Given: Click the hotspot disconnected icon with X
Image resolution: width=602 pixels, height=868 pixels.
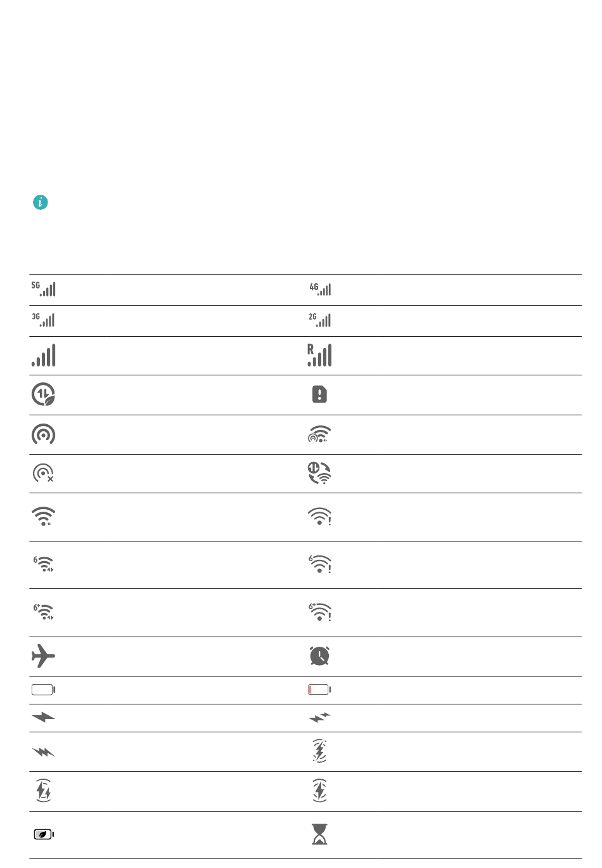Looking at the screenshot, I should 43,474.
